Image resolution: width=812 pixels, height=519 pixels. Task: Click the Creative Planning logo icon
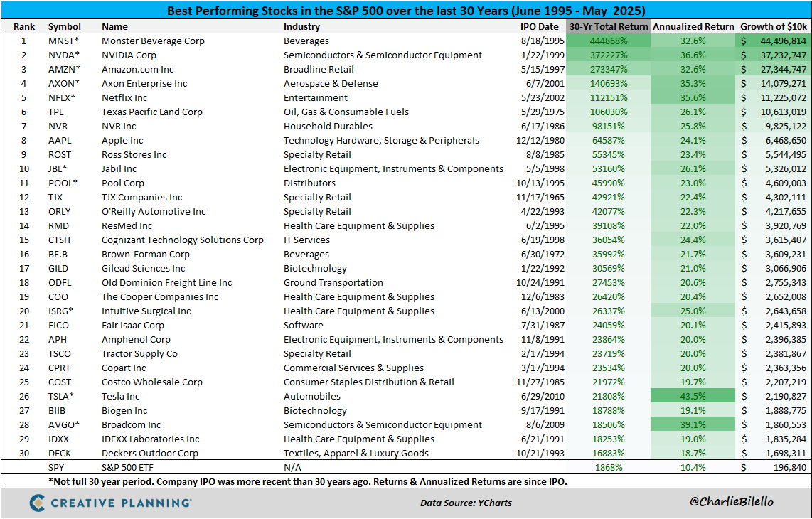(39, 503)
